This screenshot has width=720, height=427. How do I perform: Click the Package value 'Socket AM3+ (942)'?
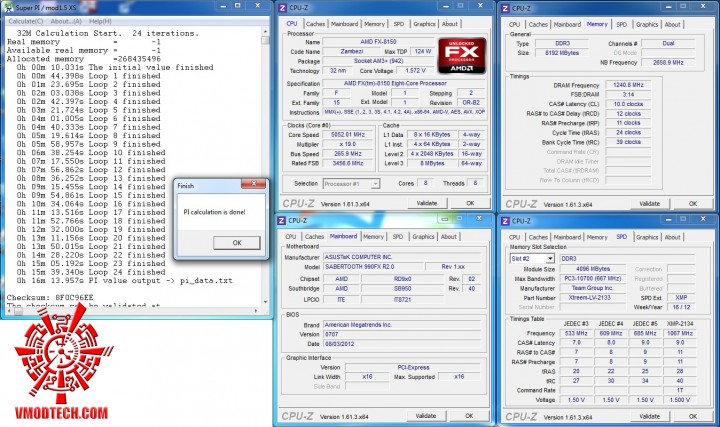(x=378, y=61)
